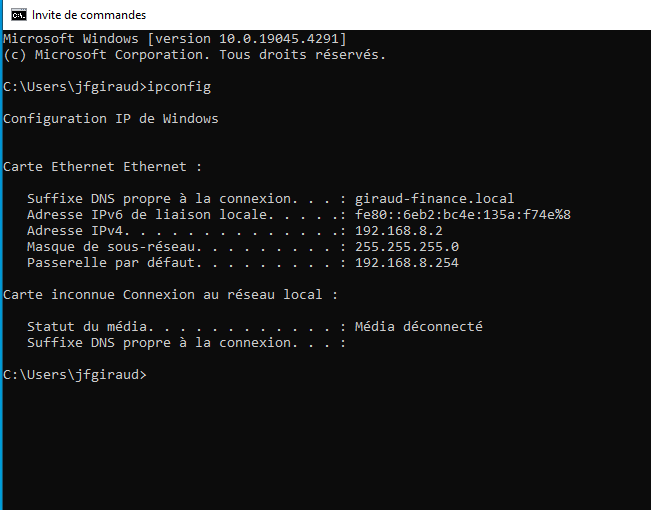Click the Microsoft Corporation copyright line

194,55
